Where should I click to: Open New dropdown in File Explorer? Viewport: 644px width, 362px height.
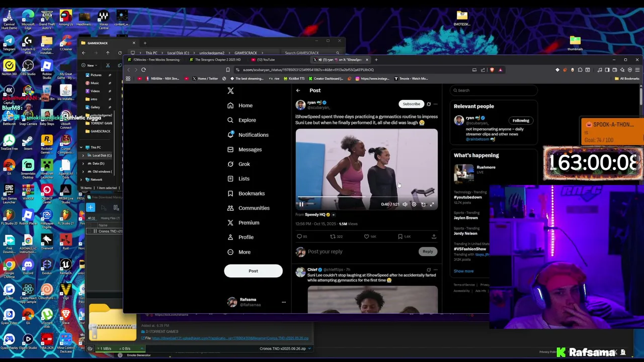tap(90, 65)
